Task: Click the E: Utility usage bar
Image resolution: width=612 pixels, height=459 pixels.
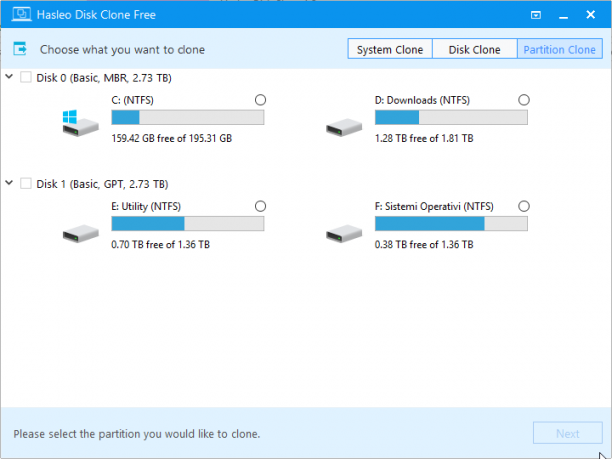Action: pos(188,223)
